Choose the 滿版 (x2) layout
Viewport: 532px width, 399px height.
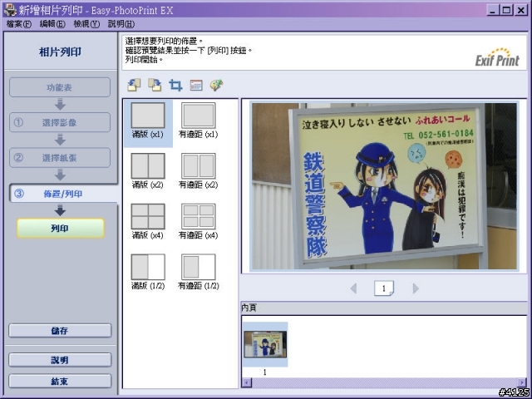click(148, 171)
